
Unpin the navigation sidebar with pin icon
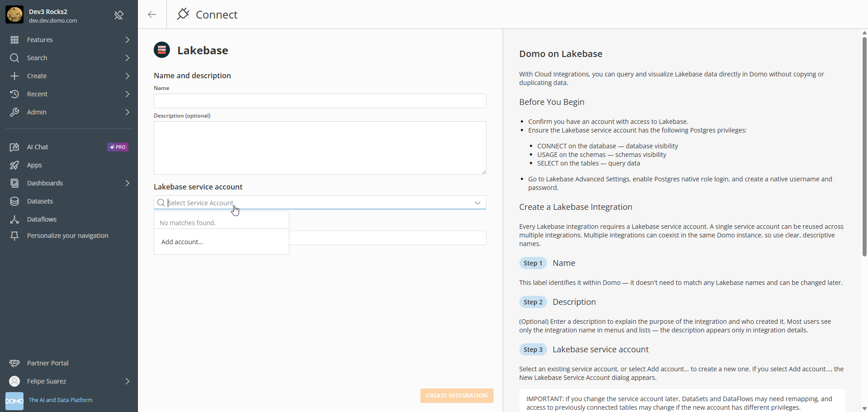119,15
